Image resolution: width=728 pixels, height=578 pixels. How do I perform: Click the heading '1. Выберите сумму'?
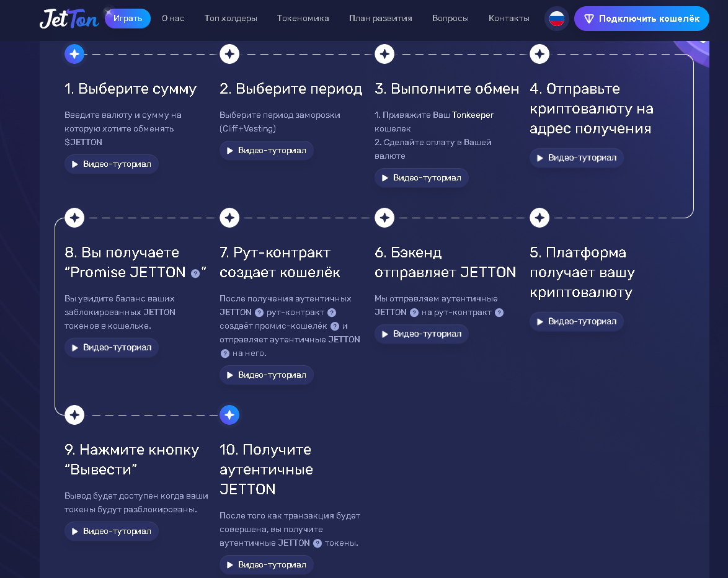click(130, 89)
